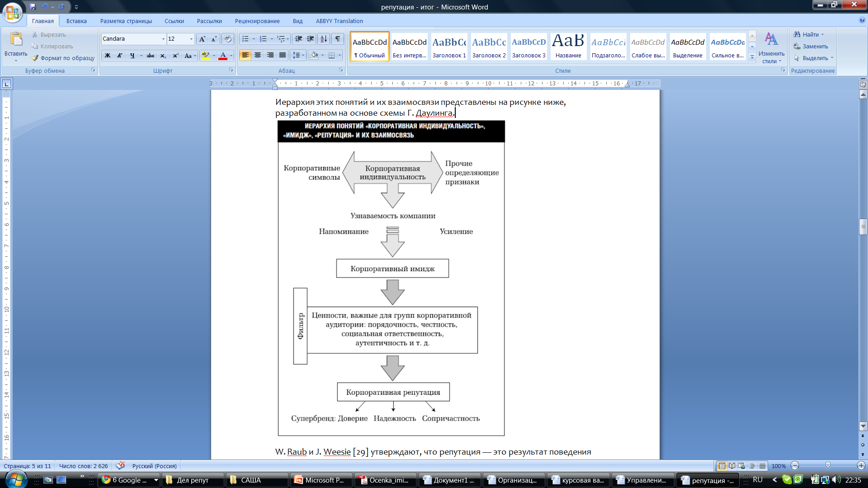Toggle justified text alignment
The image size is (868, 488).
tap(282, 55)
